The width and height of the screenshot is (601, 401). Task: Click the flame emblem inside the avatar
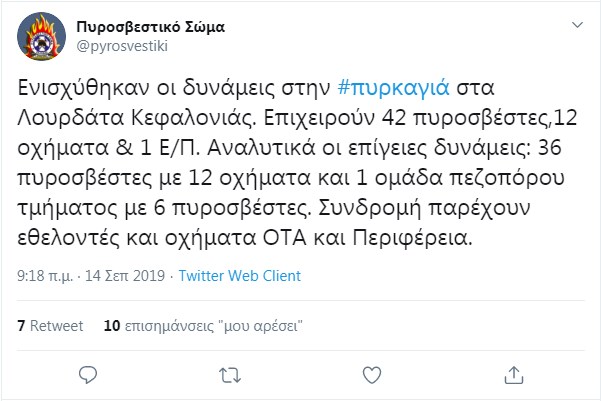pos(41,36)
